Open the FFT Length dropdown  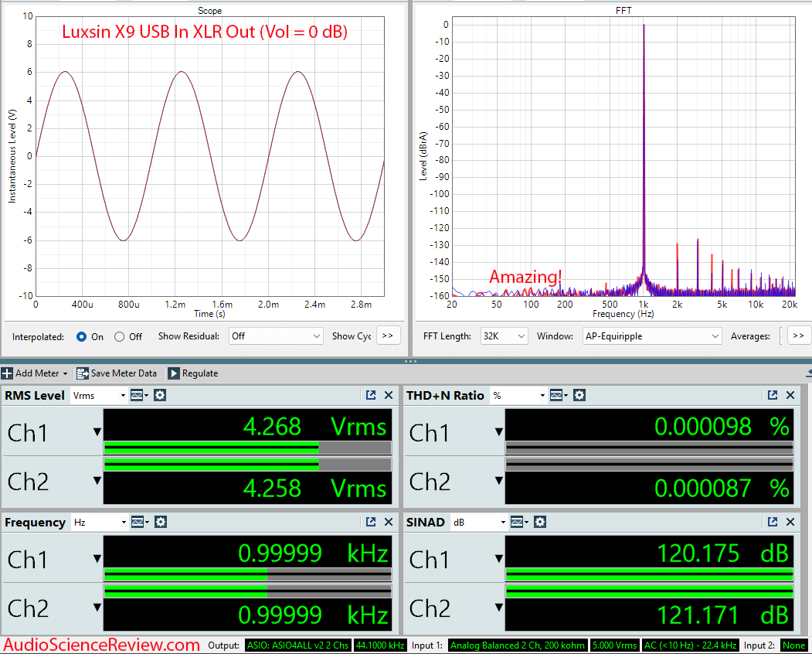[x=504, y=336]
